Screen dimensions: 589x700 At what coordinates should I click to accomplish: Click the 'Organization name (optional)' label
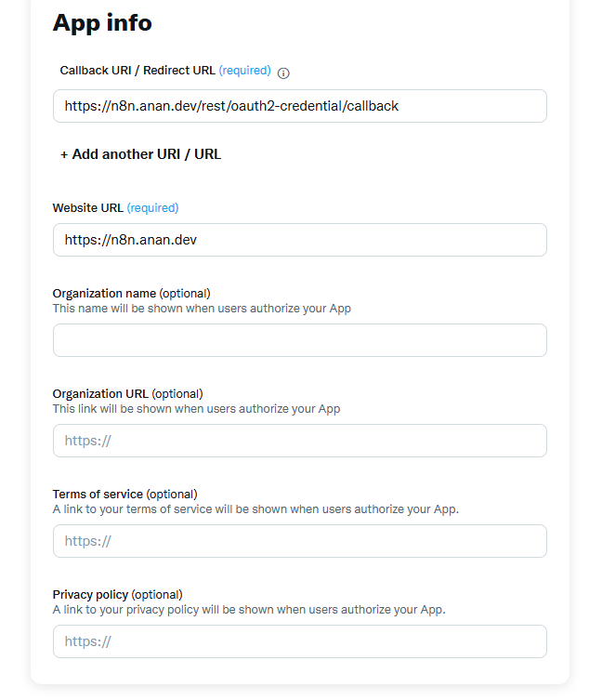click(x=131, y=294)
